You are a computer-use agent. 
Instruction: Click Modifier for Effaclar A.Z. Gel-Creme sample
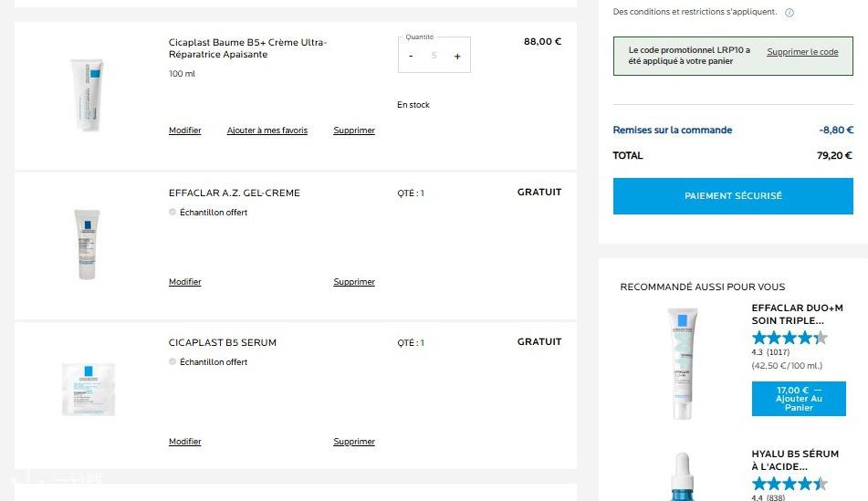pyautogui.click(x=185, y=282)
